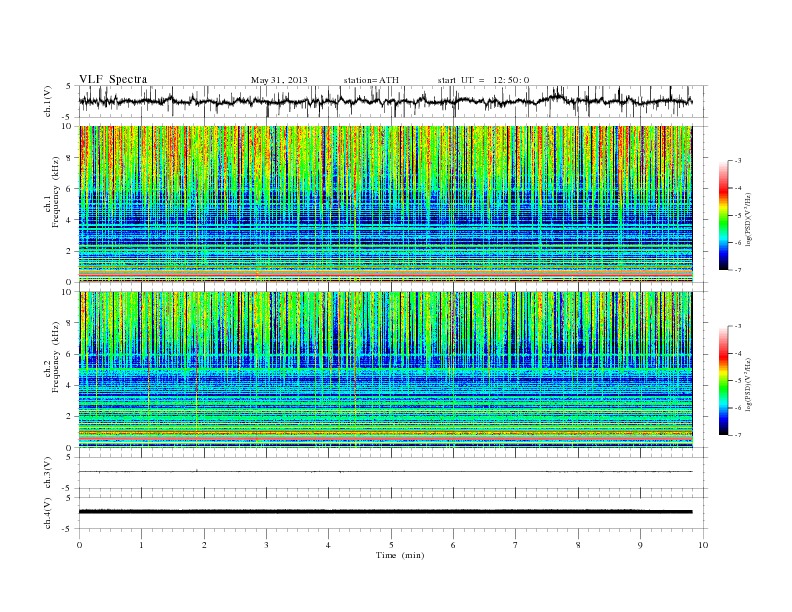Click time axis tick label "8"
792x612 pixels.
pyautogui.click(x=578, y=545)
